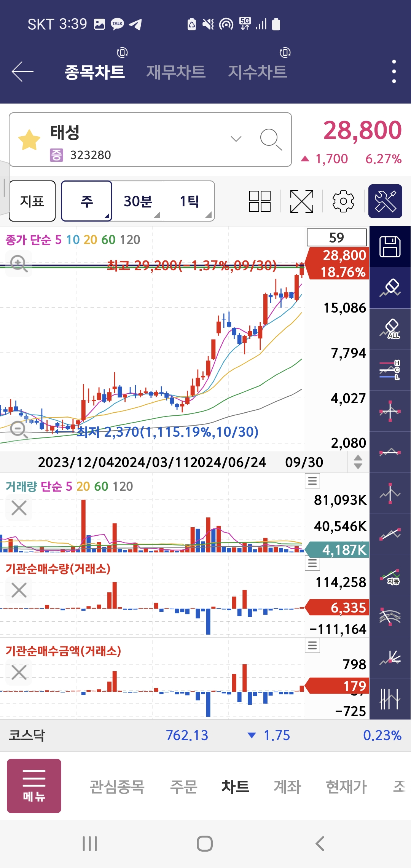Select the crosshair line tool

click(x=390, y=411)
